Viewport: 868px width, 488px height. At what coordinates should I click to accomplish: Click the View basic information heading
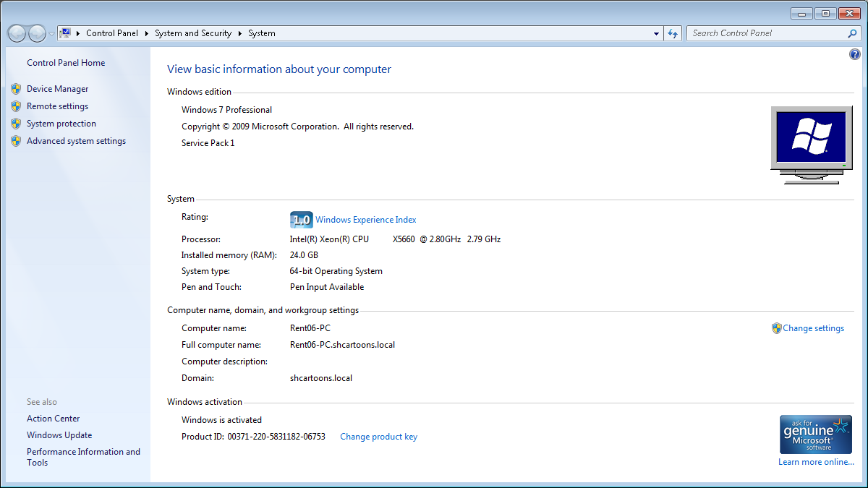click(279, 69)
